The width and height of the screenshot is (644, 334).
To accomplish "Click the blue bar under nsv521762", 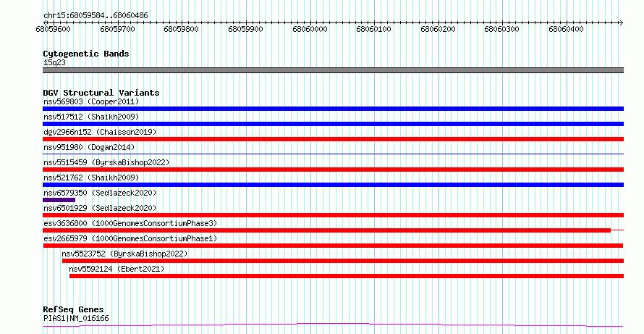I will (333, 185).
